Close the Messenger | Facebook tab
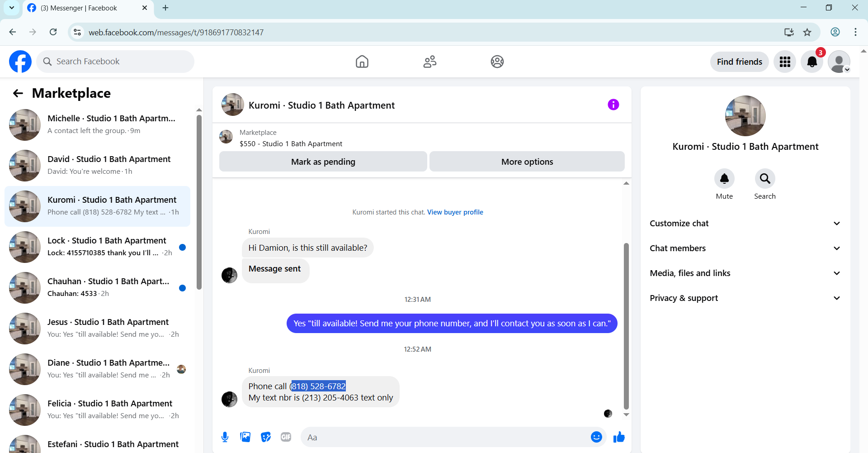This screenshot has width=868, height=453. point(145,8)
